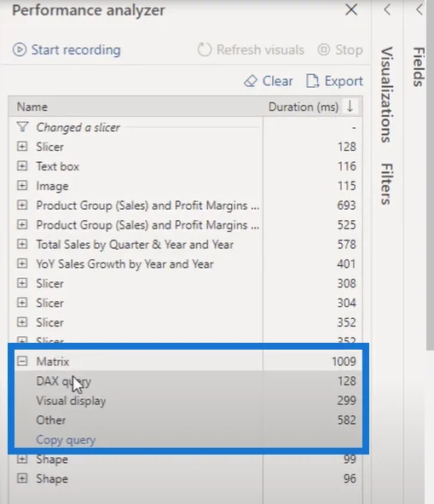Close the Performance analyzer pane

(x=351, y=9)
